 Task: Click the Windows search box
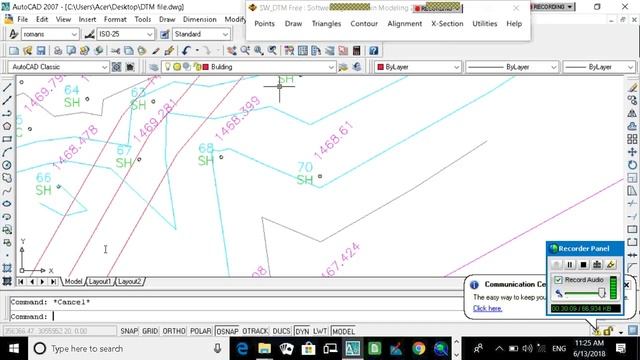[x=129, y=349]
